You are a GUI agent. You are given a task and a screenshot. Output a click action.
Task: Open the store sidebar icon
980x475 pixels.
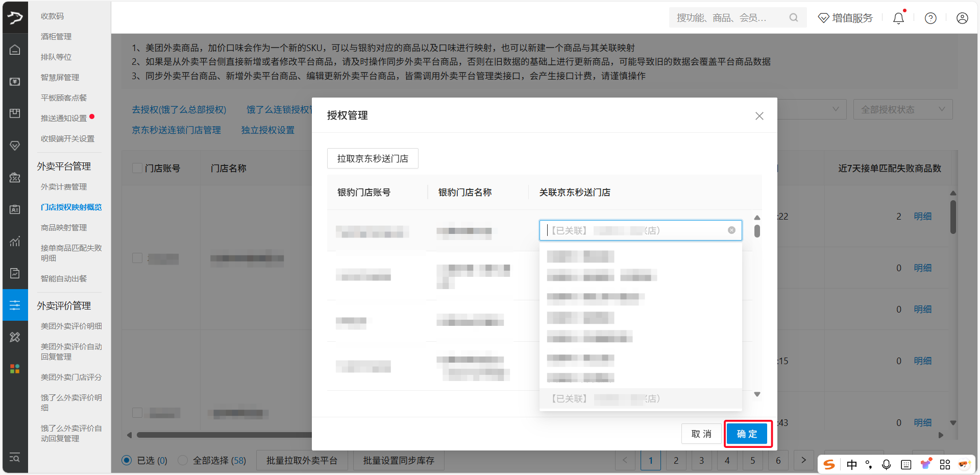pos(15,177)
